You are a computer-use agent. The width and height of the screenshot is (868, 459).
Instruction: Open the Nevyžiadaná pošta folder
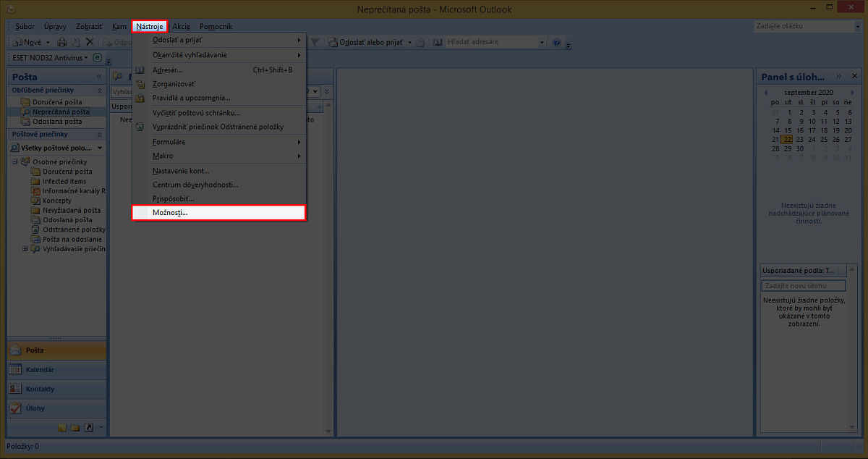(x=71, y=210)
